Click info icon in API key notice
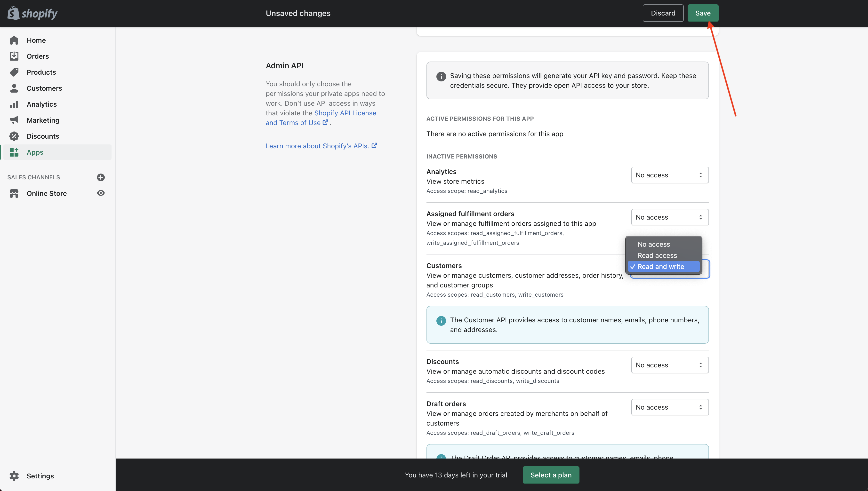 (x=441, y=77)
